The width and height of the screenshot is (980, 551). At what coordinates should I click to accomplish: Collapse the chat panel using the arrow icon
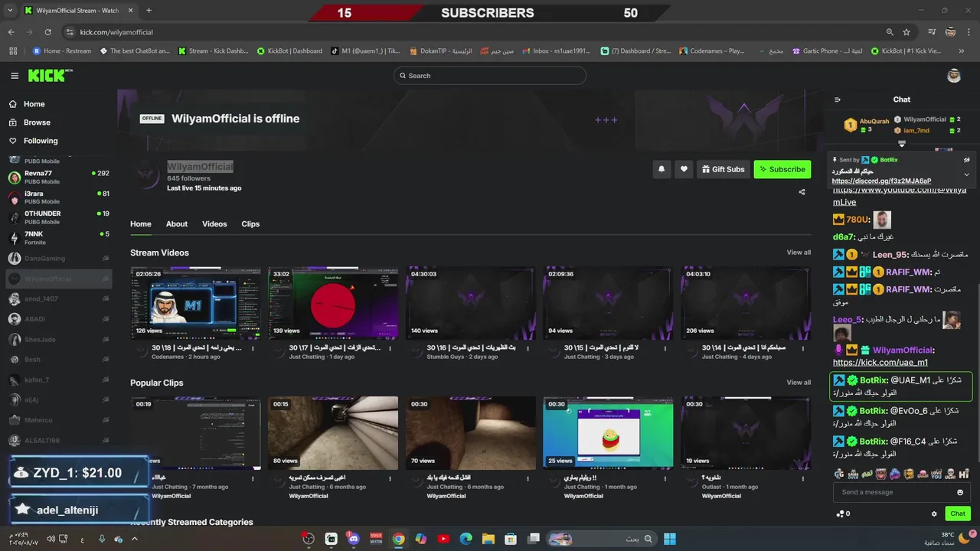(x=838, y=99)
